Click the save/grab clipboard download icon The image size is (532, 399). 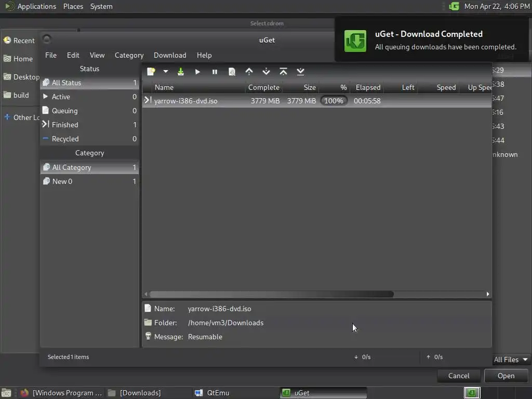[180, 72]
